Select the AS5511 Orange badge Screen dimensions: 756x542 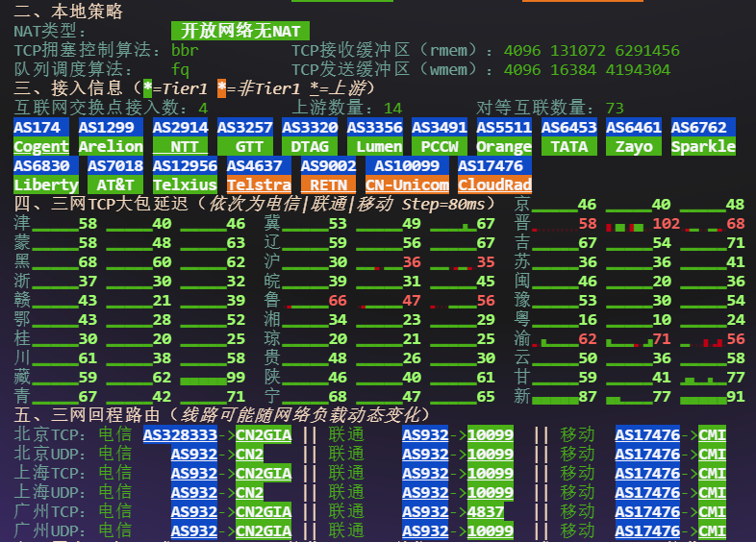[504, 136]
